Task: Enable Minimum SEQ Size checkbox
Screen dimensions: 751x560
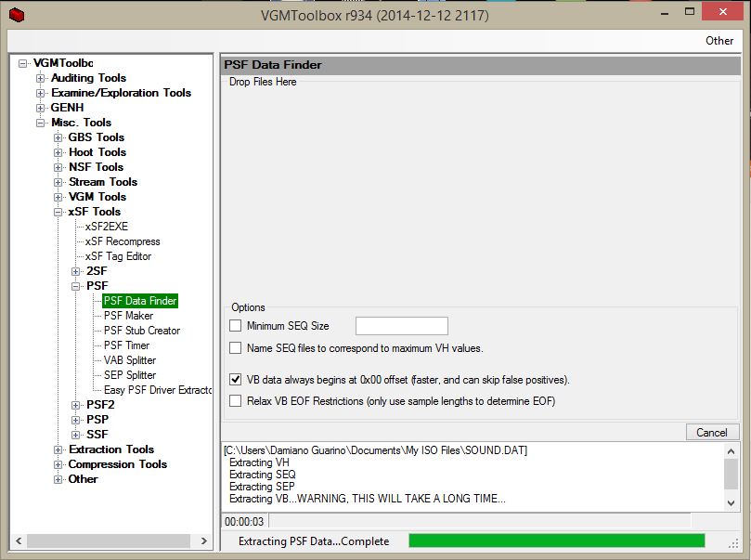Action: [x=235, y=326]
